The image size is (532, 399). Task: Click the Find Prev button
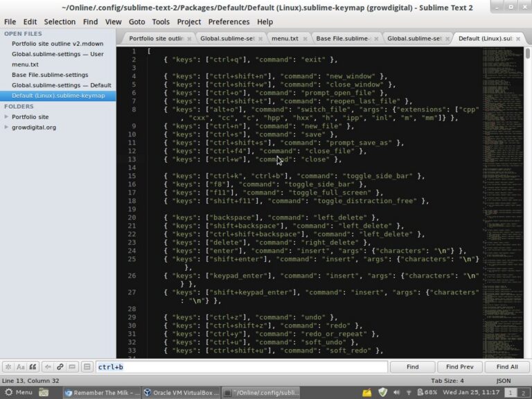tap(459, 366)
